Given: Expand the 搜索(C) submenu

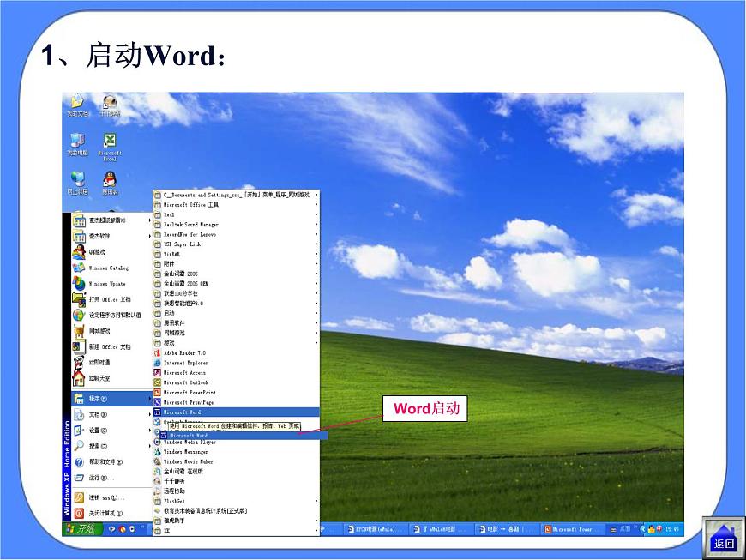Looking at the screenshot, I should (111, 446).
